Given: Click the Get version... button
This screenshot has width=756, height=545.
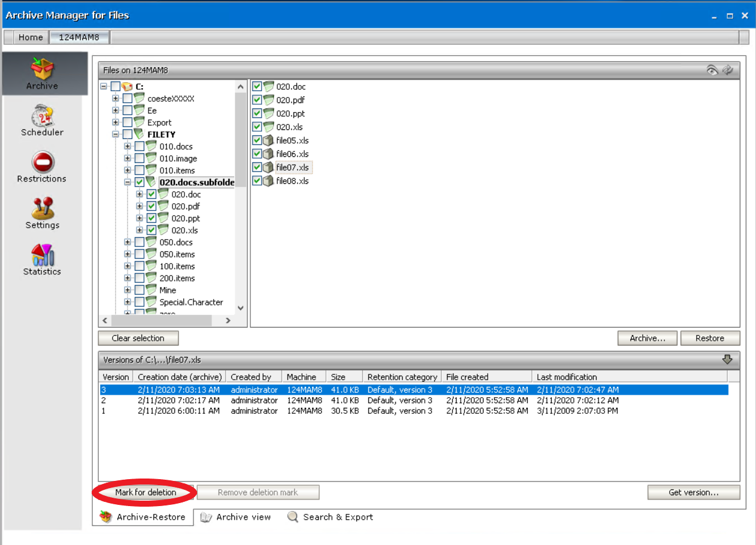Looking at the screenshot, I should click(x=694, y=492).
